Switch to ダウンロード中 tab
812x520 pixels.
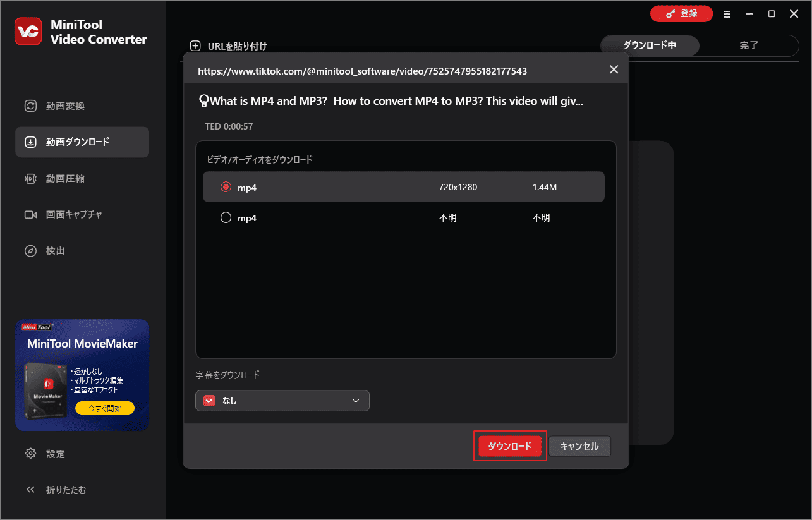[650, 45]
